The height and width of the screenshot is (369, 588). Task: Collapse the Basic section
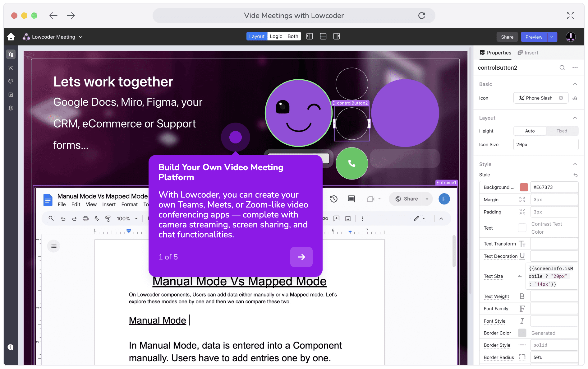pos(575,84)
